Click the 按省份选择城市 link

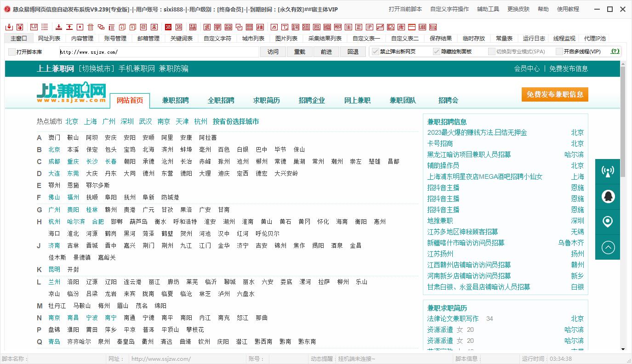pos(236,121)
